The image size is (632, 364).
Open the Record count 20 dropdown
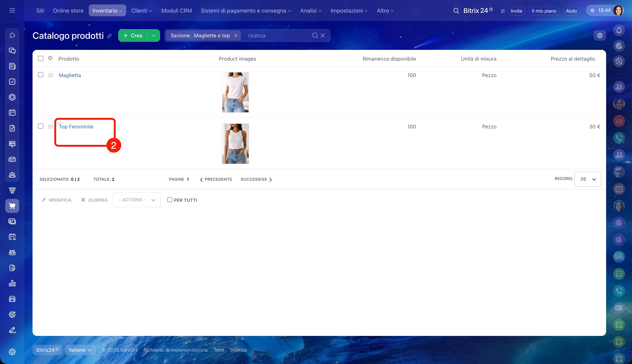point(588,179)
